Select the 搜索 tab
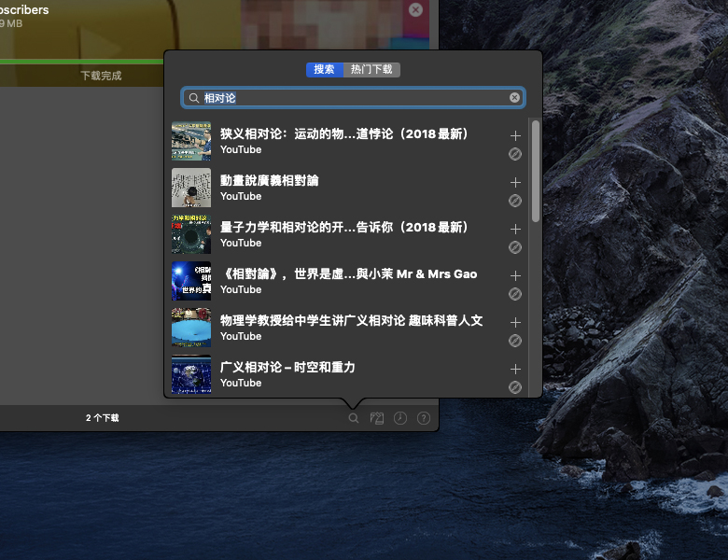Screen dimensions: 728x560 [324, 70]
